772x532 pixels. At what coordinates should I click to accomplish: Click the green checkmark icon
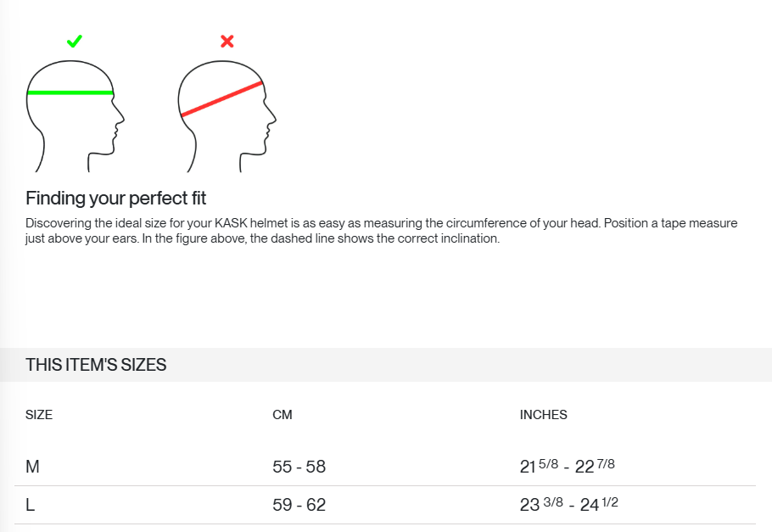tap(75, 42)
